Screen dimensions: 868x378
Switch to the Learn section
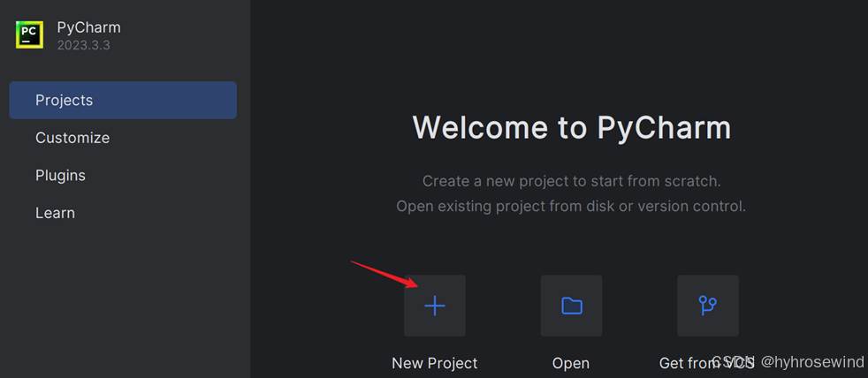coord(55,213)
